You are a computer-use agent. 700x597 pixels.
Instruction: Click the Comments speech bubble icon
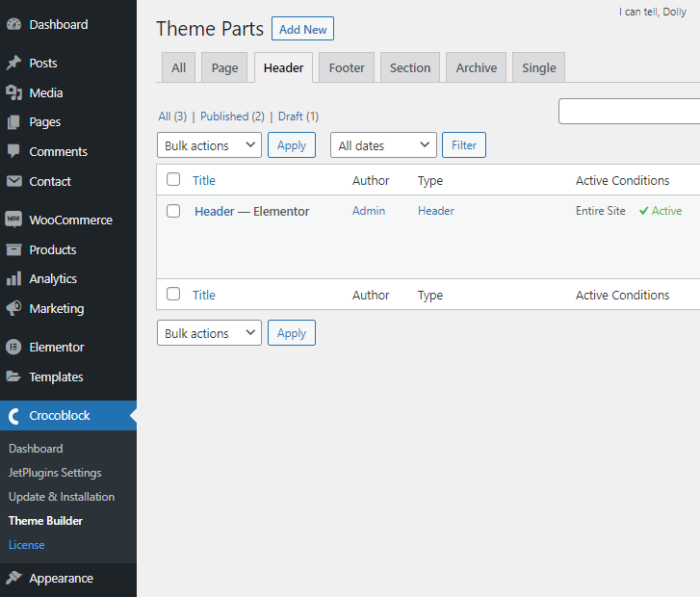pyautogui.click(x=13, y=151)
